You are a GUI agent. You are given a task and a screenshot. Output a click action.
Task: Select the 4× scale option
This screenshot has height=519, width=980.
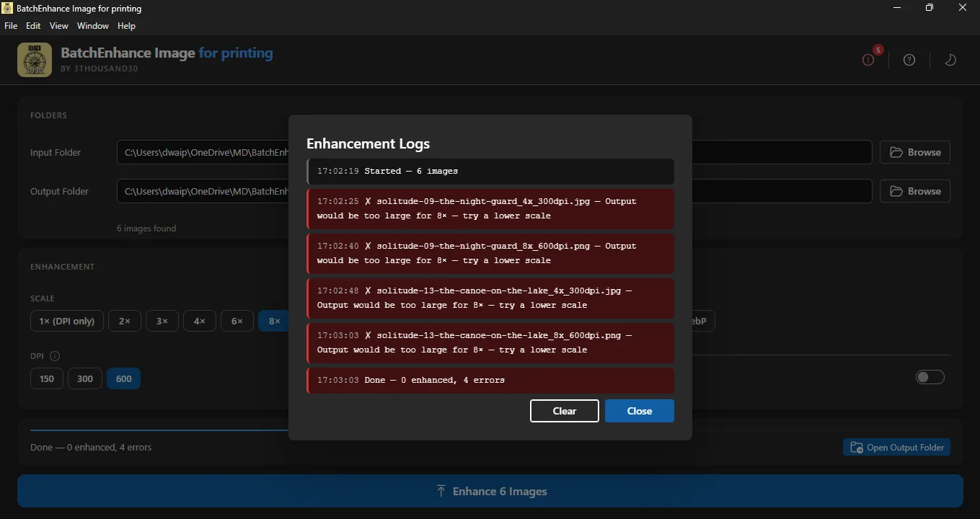pos(200,321)
